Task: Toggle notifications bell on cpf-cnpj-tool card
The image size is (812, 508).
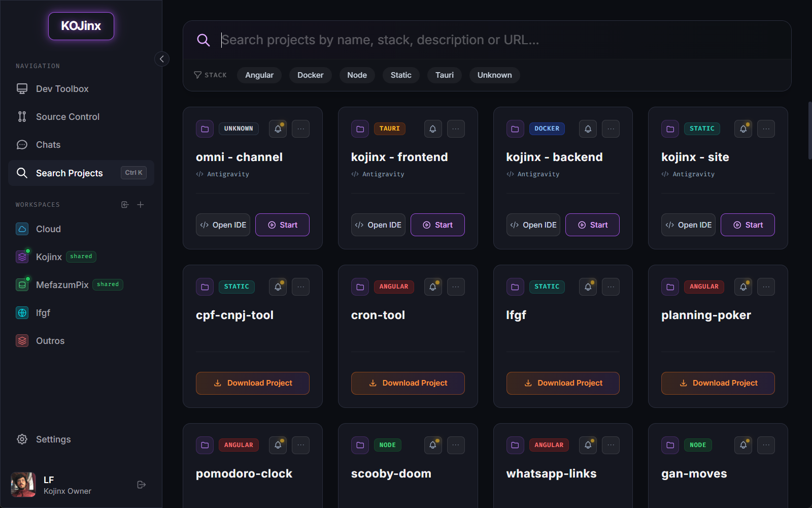Action: coord(278,287)
